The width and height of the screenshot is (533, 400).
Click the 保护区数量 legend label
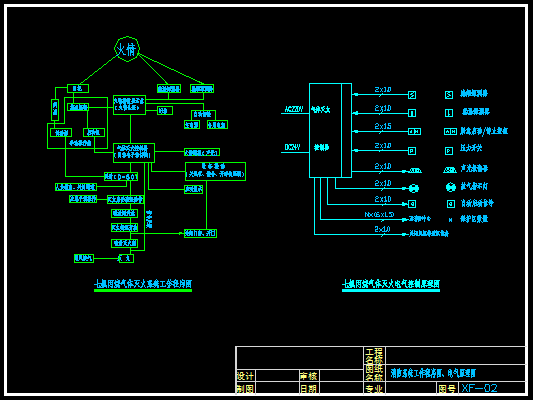[x=474, y=219]
